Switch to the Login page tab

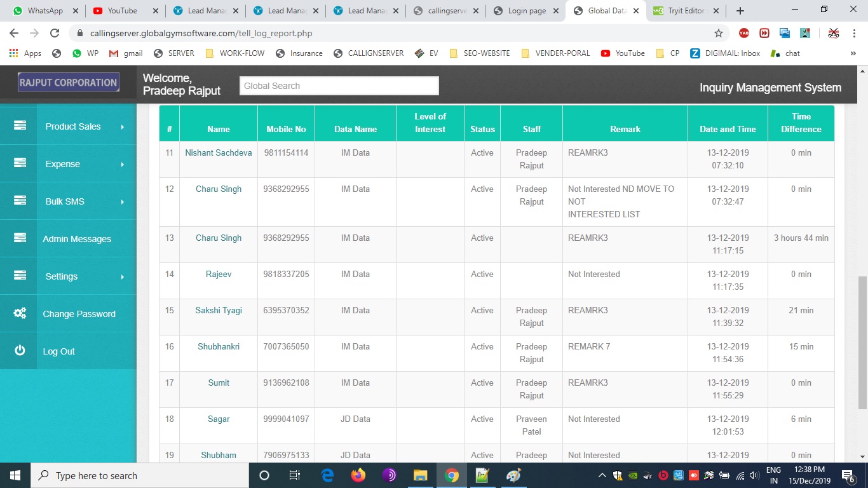coord(526,11)
